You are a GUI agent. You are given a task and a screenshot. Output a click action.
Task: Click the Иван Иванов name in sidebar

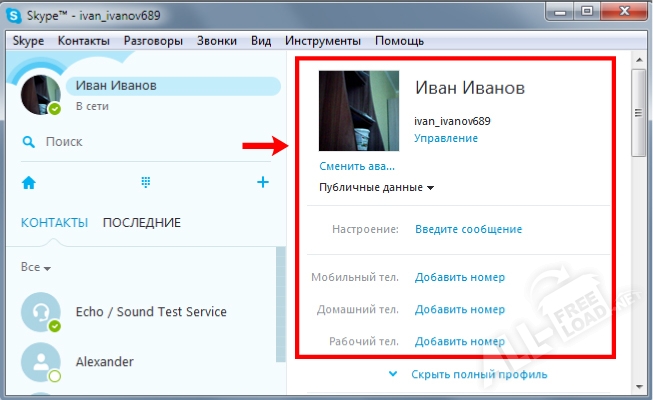tap(116, 86)
